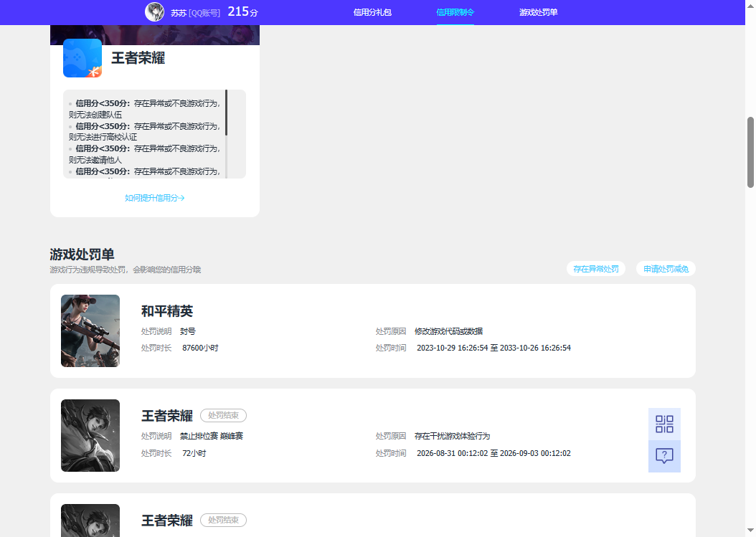
Task: Click the bottom partially visible 王者荣耀 thumbnail
Action: [90, 521]
